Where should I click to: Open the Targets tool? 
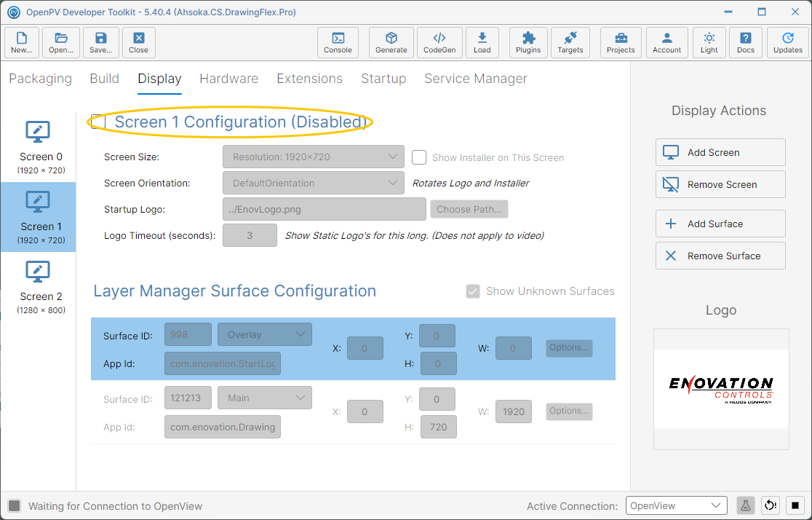pos(570,42)
